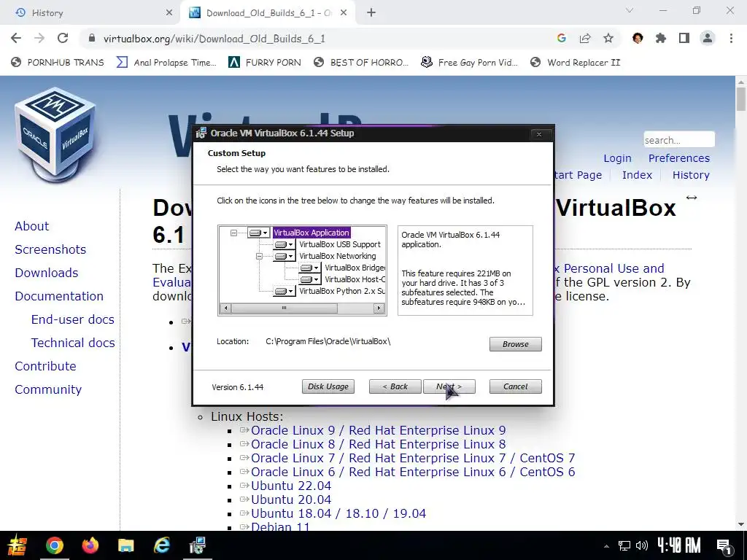Click the wiki search field
747x560 pixels.
(x=679, y=140)
